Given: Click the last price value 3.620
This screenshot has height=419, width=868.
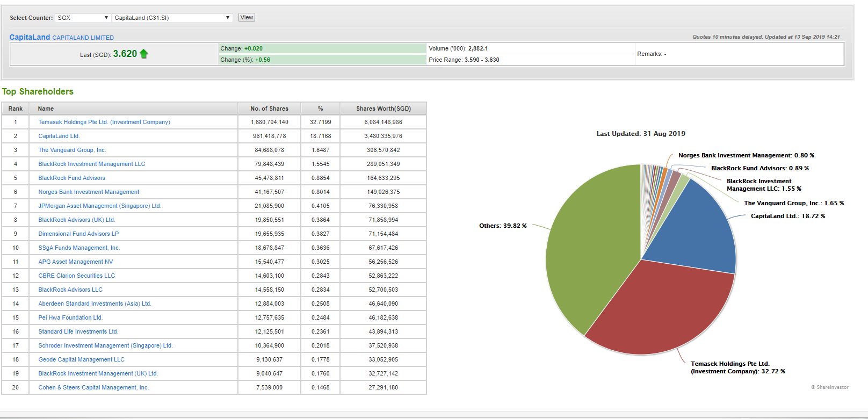Looking at the screenshot, I should (125, 54).
